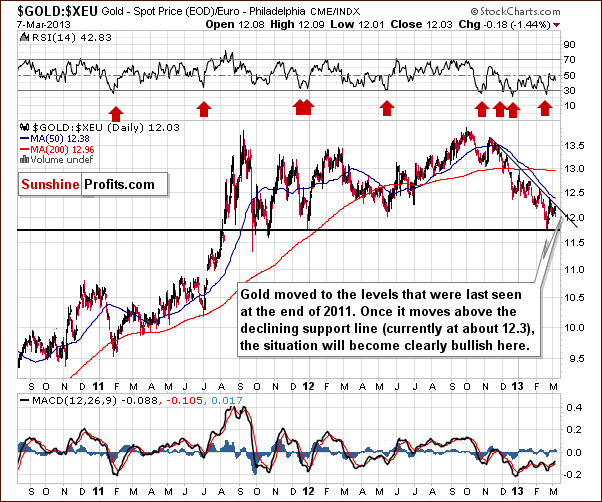
Task: Select the High 12.09 value
Action: click(x=298, y=25)
